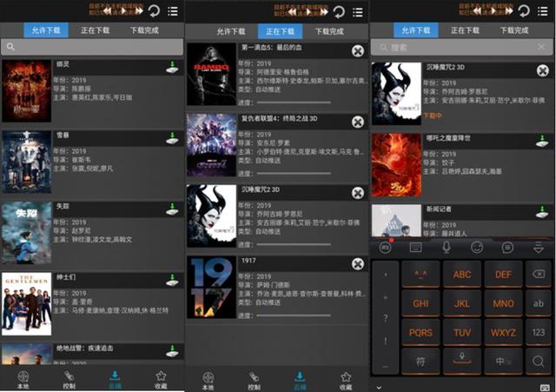Open list menu icon above the 绑灵 list
Screen dimensions: 556x392
click(x=173, y=11)
